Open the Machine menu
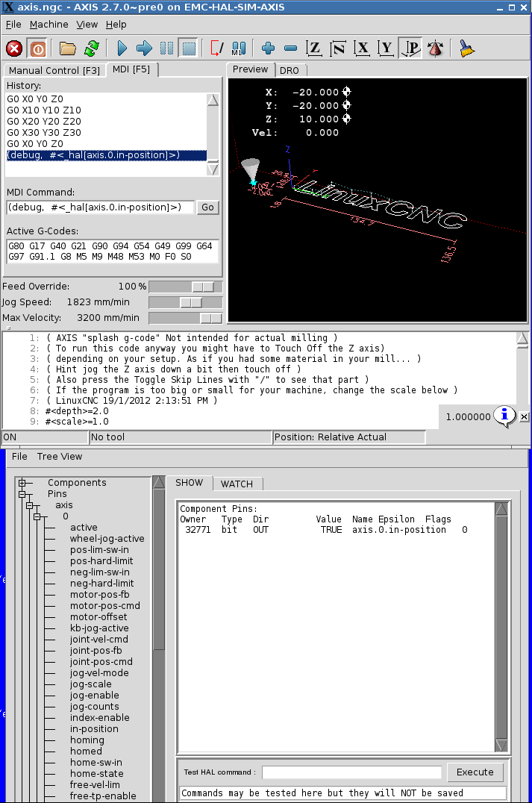 (48, 25)
